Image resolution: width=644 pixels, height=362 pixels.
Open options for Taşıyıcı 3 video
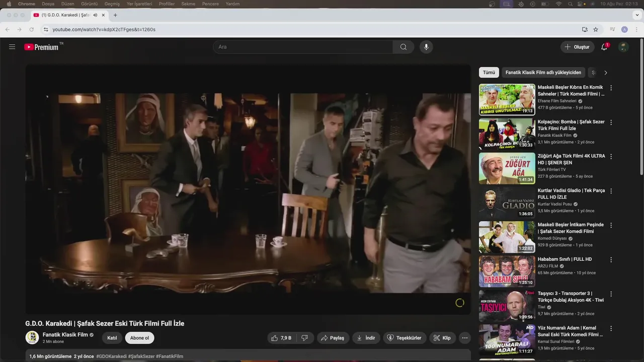[611, 294]
